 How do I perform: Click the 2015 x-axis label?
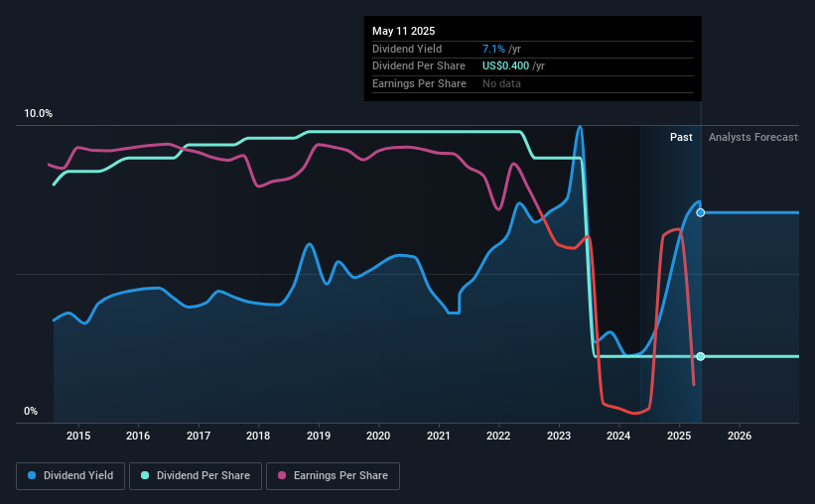pos(78,436)
